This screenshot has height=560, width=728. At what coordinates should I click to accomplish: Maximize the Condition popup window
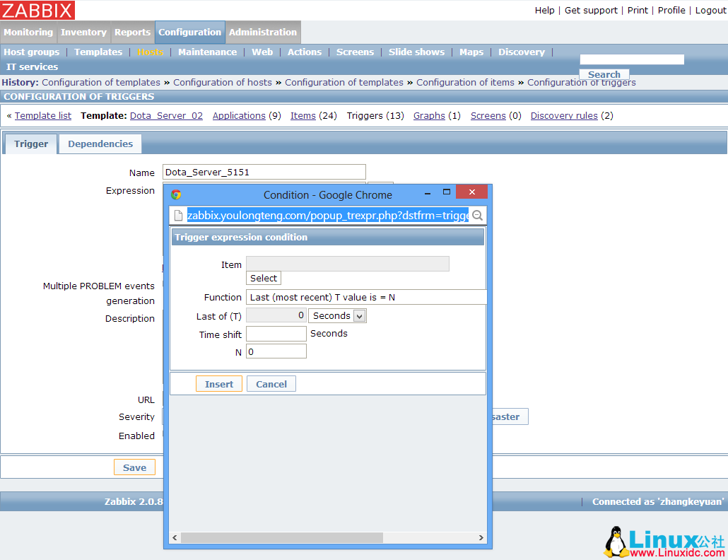(446, 192)
